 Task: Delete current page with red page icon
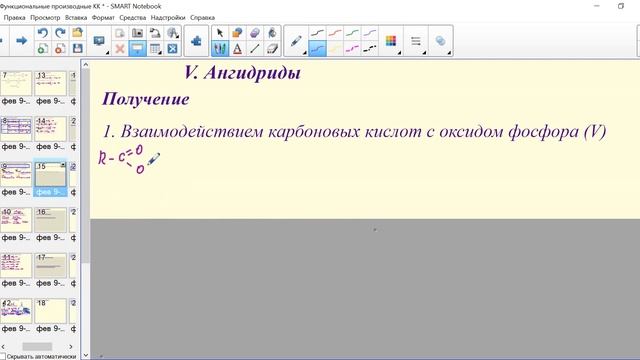60,49
